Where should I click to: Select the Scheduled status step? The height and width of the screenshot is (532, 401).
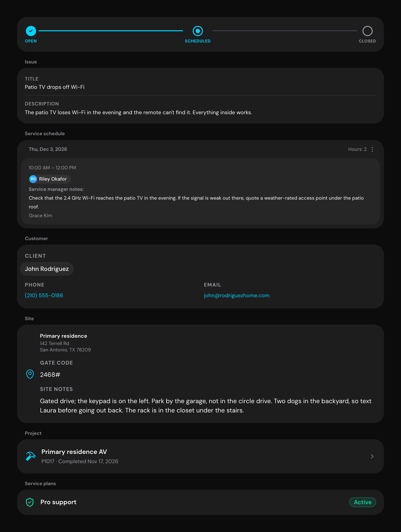[198, 31]
